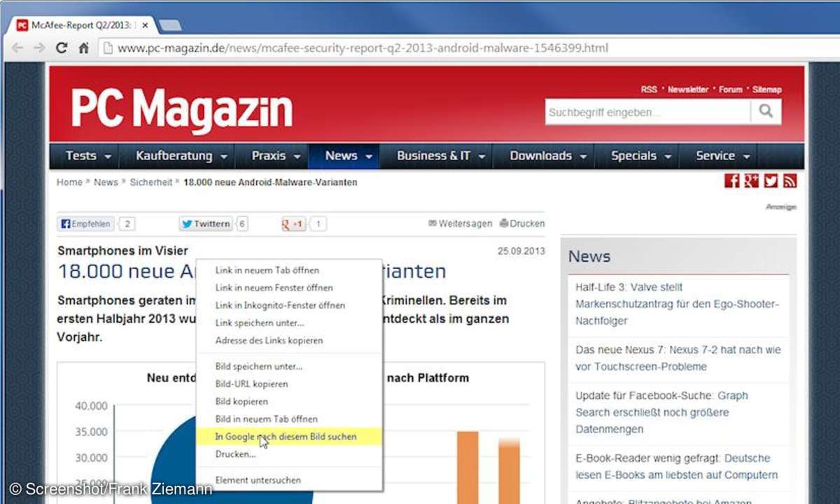Go back with the browser back arrow
Screen dimensions: 840x504
click(17, 48)
